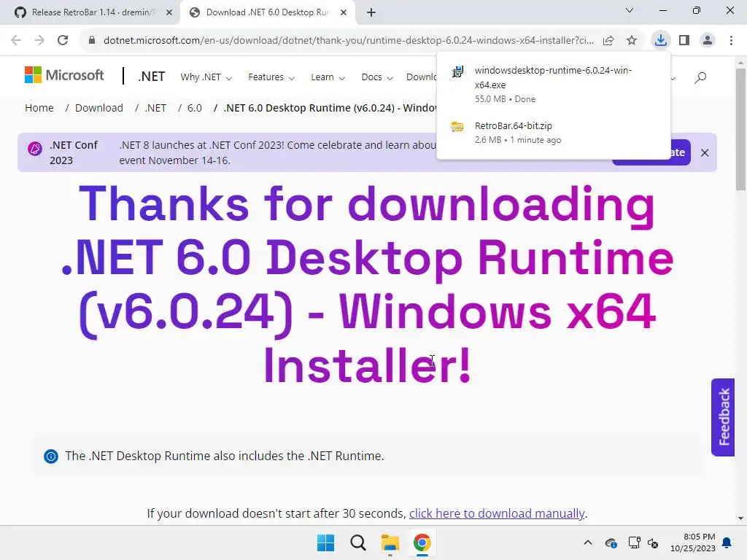
Task: Expand the Why .NET menu
Action: coord(206,77)
